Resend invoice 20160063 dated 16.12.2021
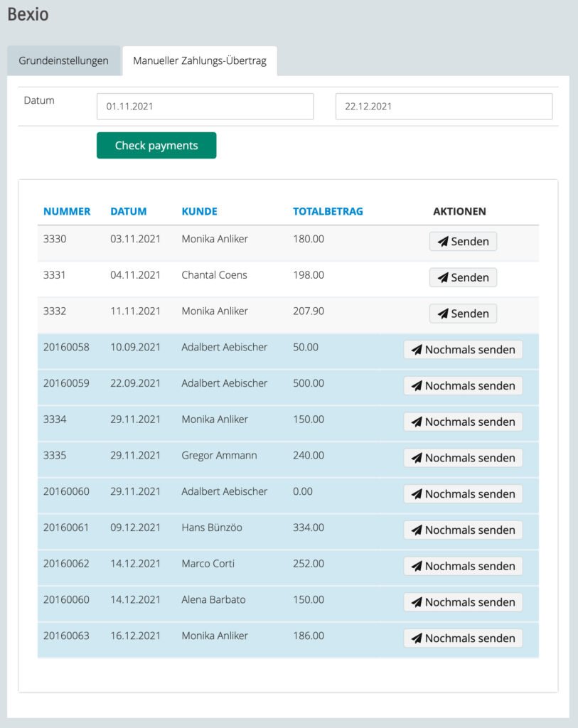 [463, 638]
